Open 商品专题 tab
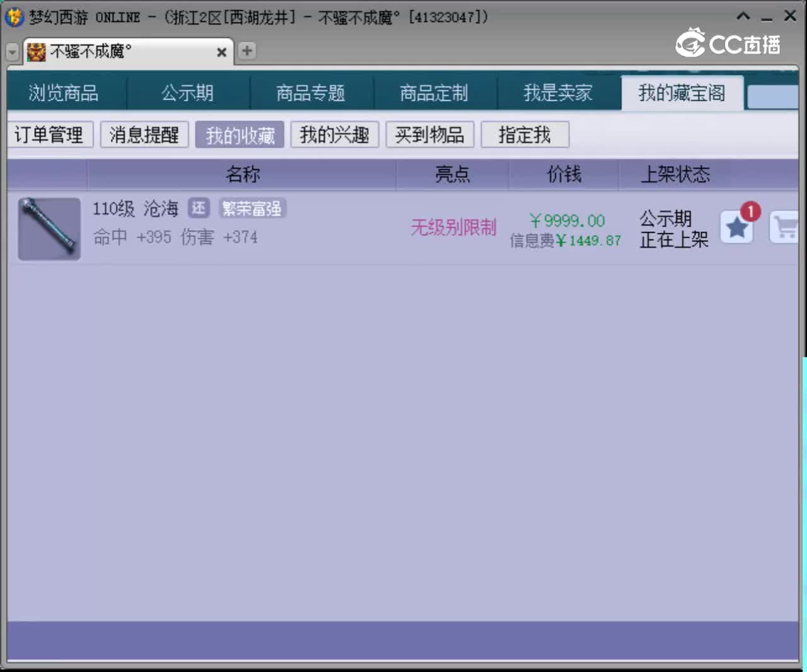The height and width of the screenshot is (672, 807). tap(311, 93)
